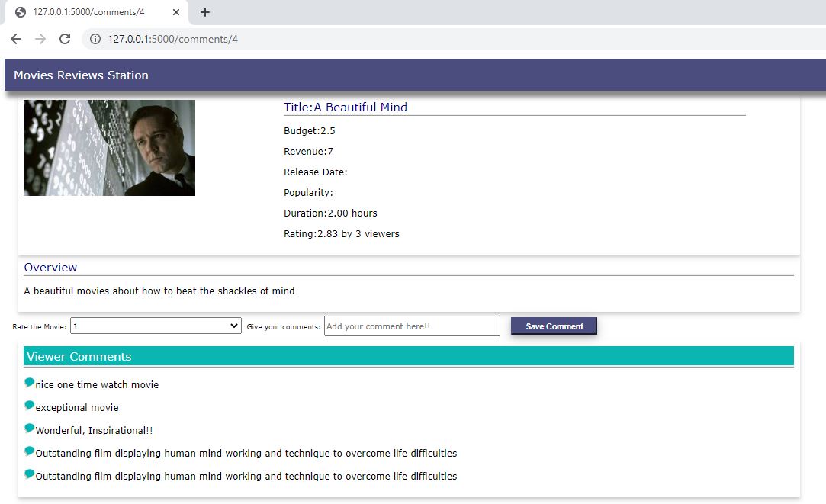Screen dimensions: 826x504
Task: Click the browser forward arrow
Action: (40, 39)
